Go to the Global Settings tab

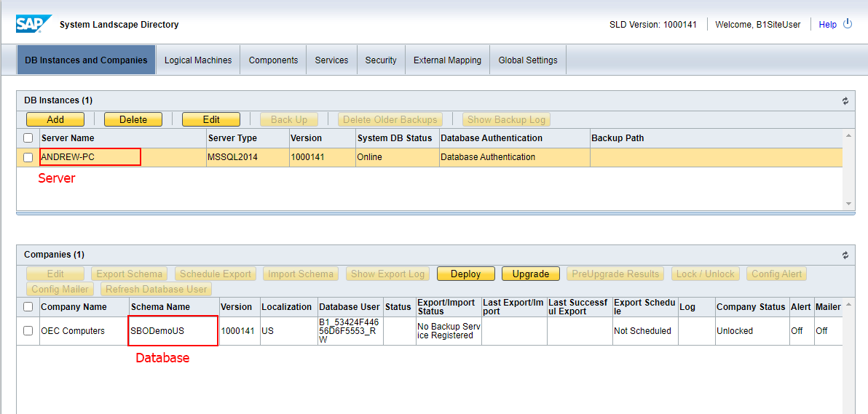coord(528,60)
